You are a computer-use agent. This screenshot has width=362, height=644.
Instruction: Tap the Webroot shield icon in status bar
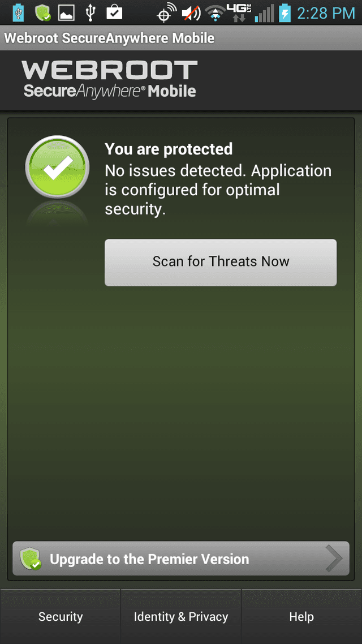[42, 12]
